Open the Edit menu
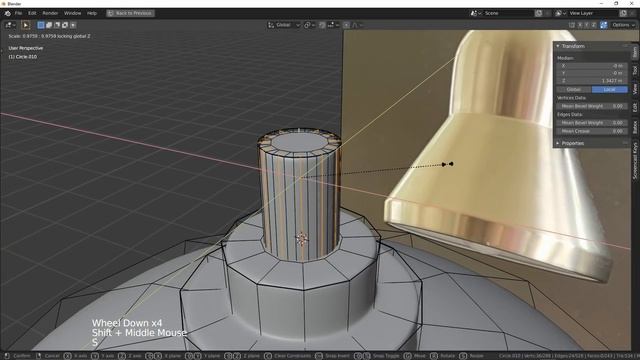 click(32, 13)
